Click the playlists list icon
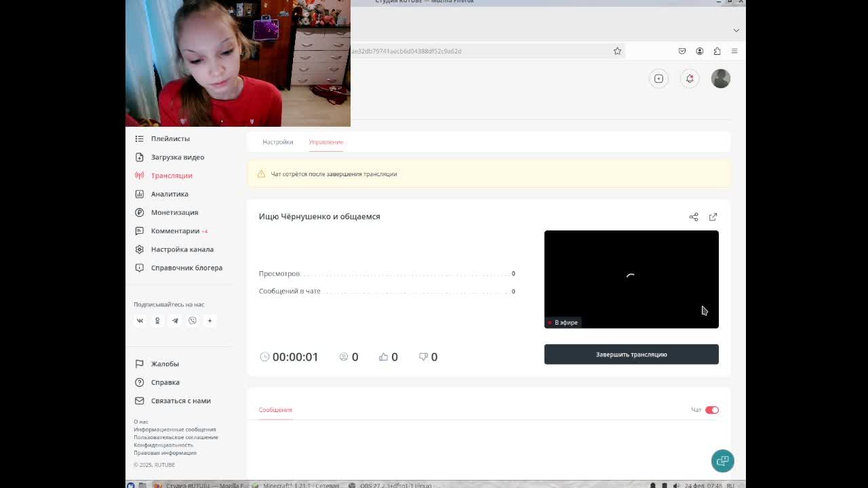Image resolution: width=868 pixels, height=488 pixels. [x=139, y=138]
